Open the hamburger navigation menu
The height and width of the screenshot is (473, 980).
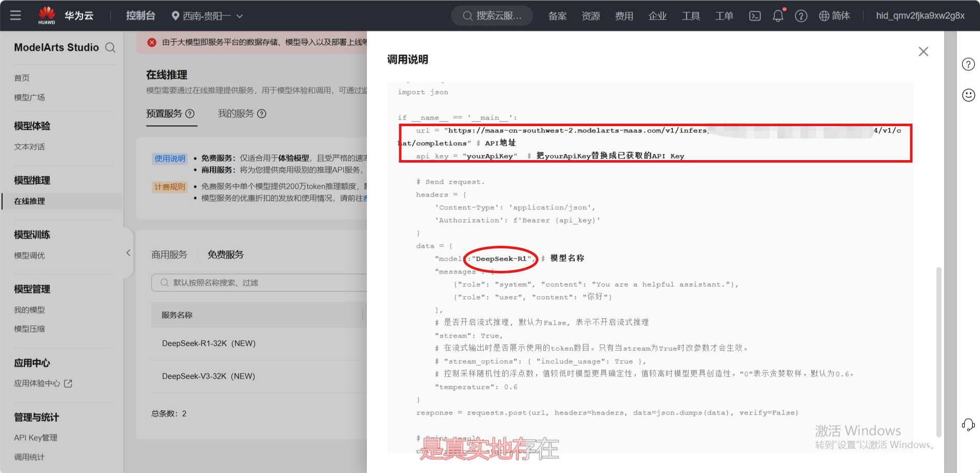pos(15,15)
